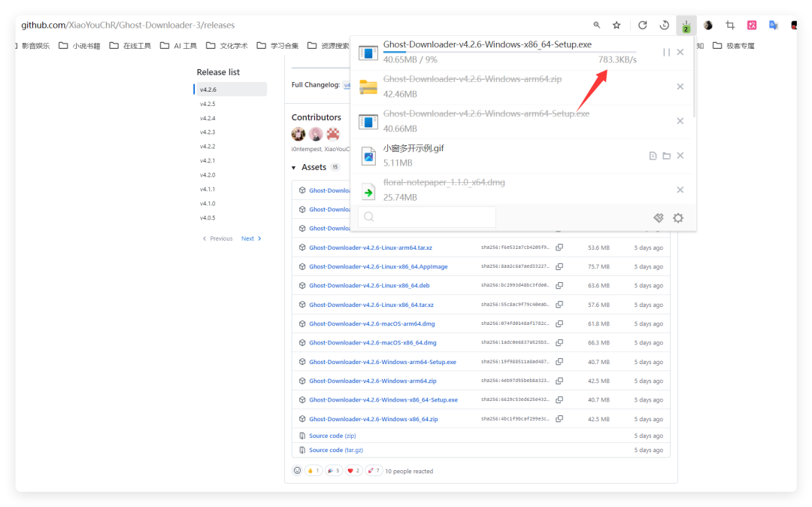
Task: Toggle the thumbs up reaction
Action: pos(314,471)
